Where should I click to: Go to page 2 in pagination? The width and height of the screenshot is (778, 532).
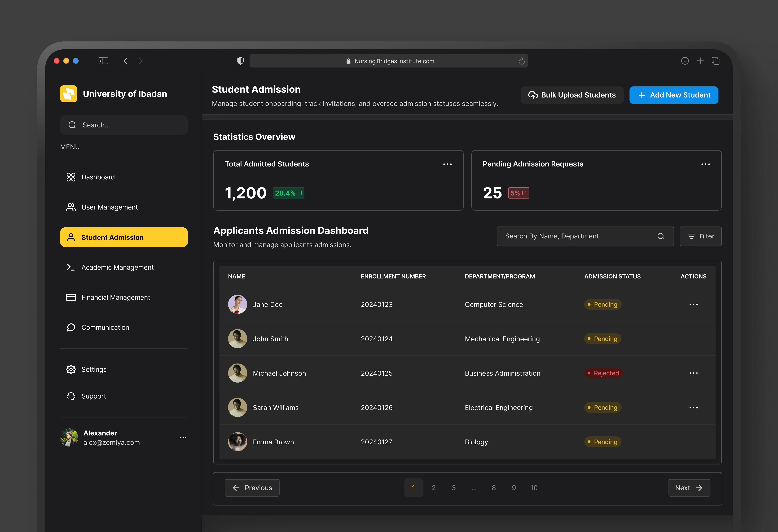(x=434, y=488)
